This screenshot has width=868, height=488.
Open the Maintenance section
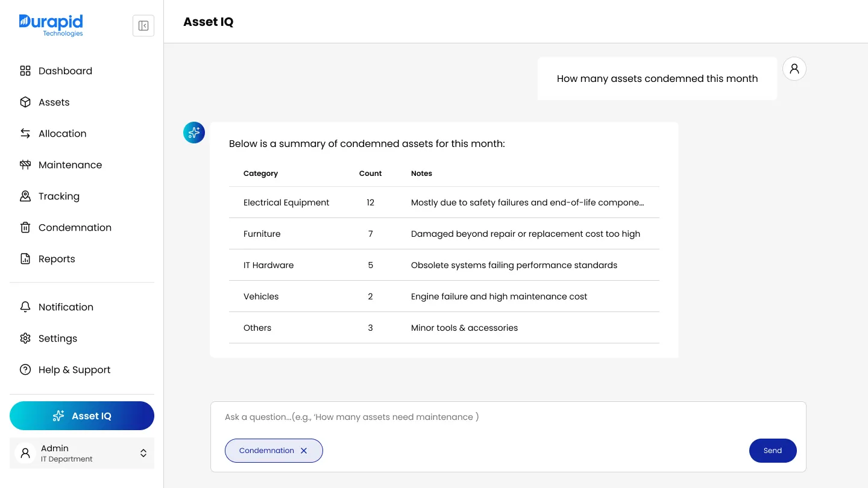click(x=70, y=164)
